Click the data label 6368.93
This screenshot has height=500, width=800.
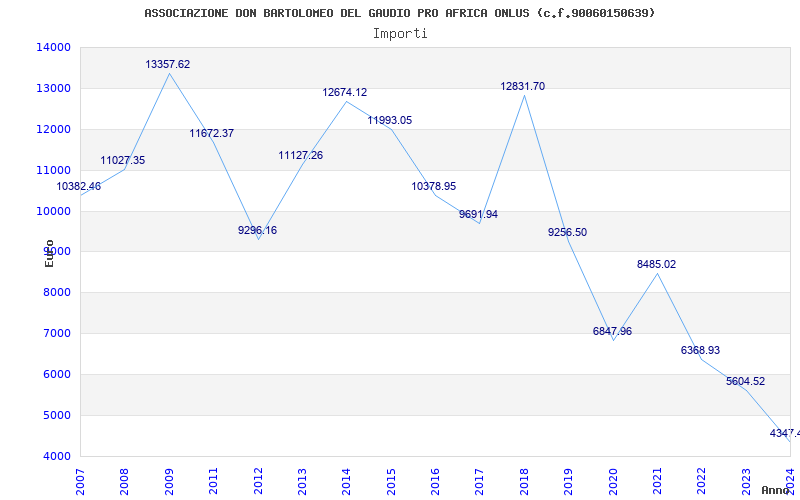tap(700, 350)
